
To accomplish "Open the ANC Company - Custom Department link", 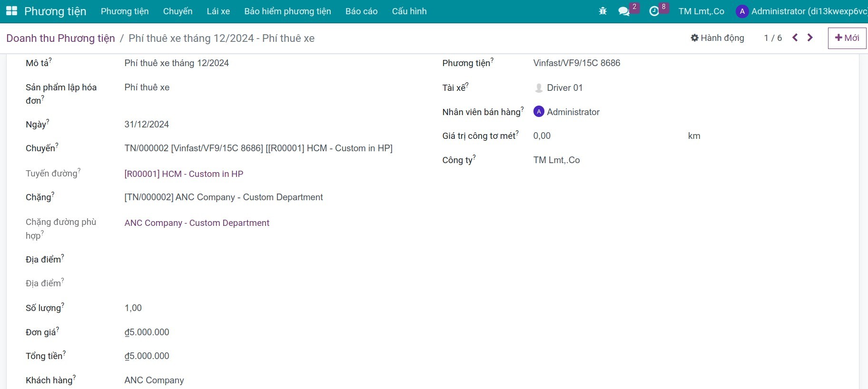I will [x=197, y=223].
